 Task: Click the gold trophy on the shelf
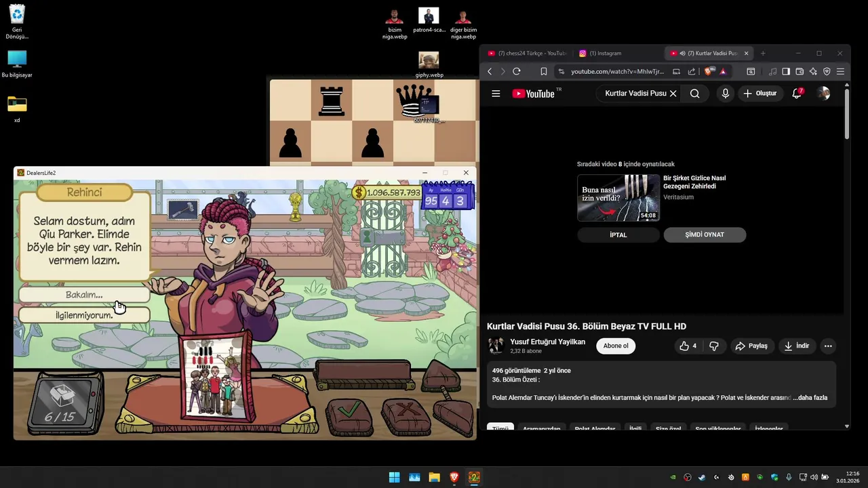(295, 206)
